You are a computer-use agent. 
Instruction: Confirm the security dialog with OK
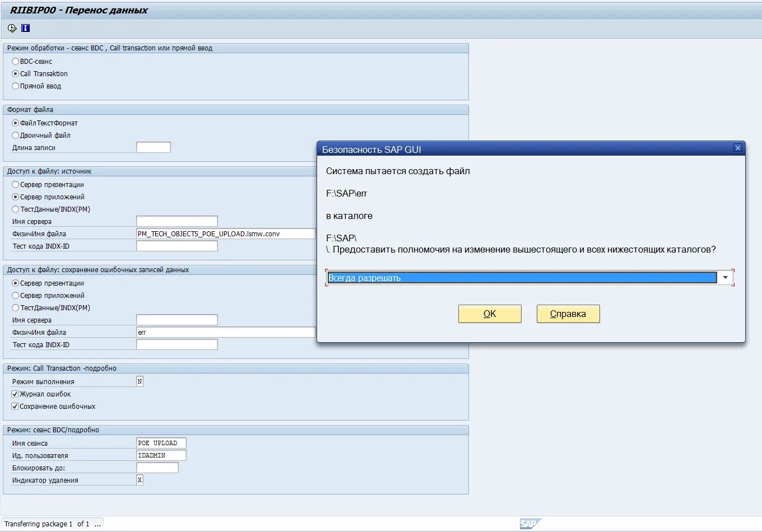pyautogui.click(x=490, y=314)
